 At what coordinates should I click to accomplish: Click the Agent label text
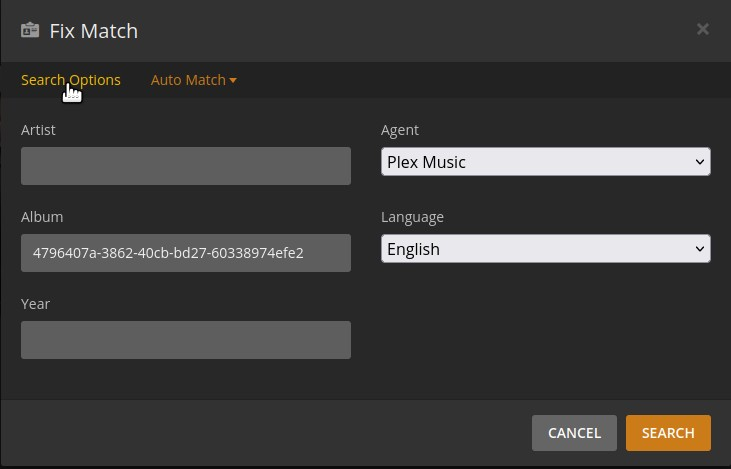[x=400, y=130]
